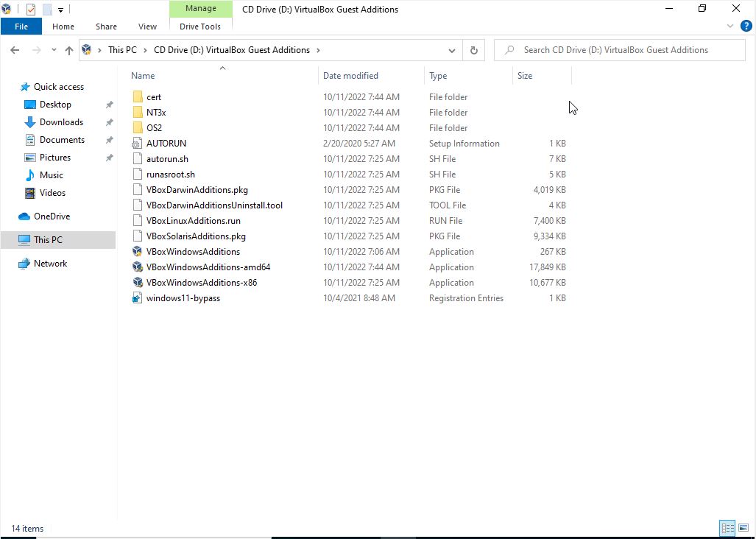Click the OS2 folder icon
756x539 pixels.
tap(138, 128)
